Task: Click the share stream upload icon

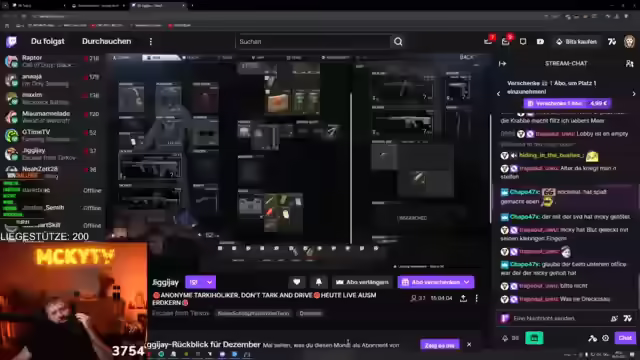Action: [463, 298]
